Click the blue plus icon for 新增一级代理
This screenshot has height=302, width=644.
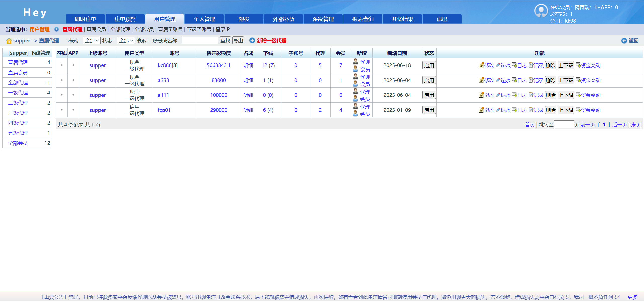coord(252,40)
